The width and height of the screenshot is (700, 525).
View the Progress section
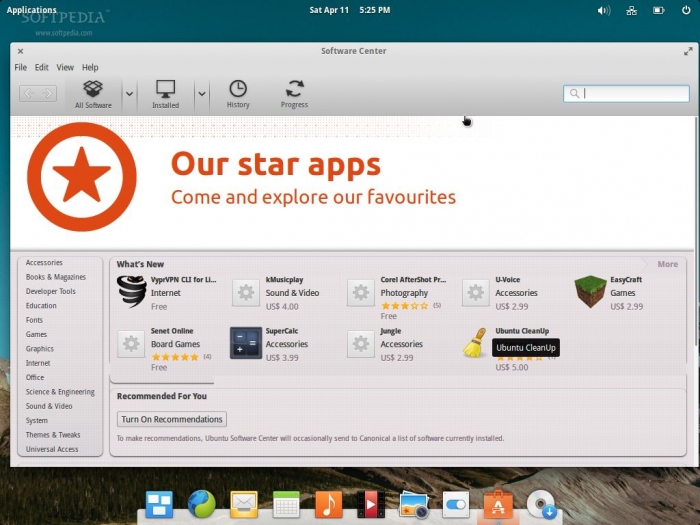[x=294, y=93]
